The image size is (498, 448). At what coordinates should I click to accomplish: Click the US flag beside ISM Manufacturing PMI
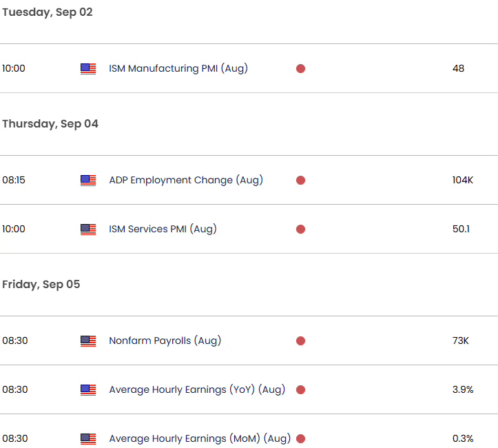tap(88, 69)
